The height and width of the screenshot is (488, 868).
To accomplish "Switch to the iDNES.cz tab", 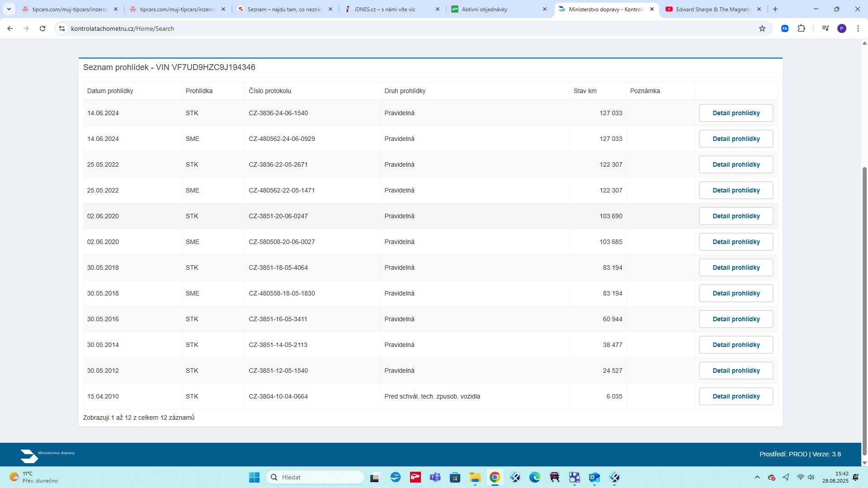I will click(x=384, y=9).
